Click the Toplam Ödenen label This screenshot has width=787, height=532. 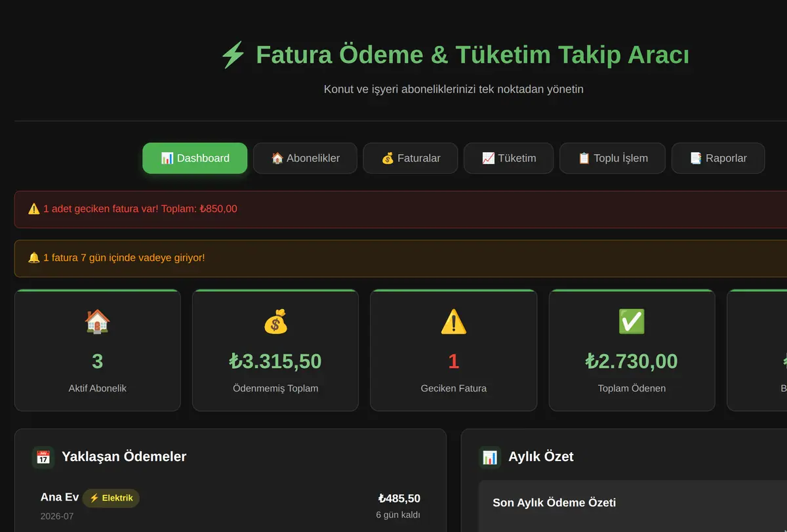632,388
